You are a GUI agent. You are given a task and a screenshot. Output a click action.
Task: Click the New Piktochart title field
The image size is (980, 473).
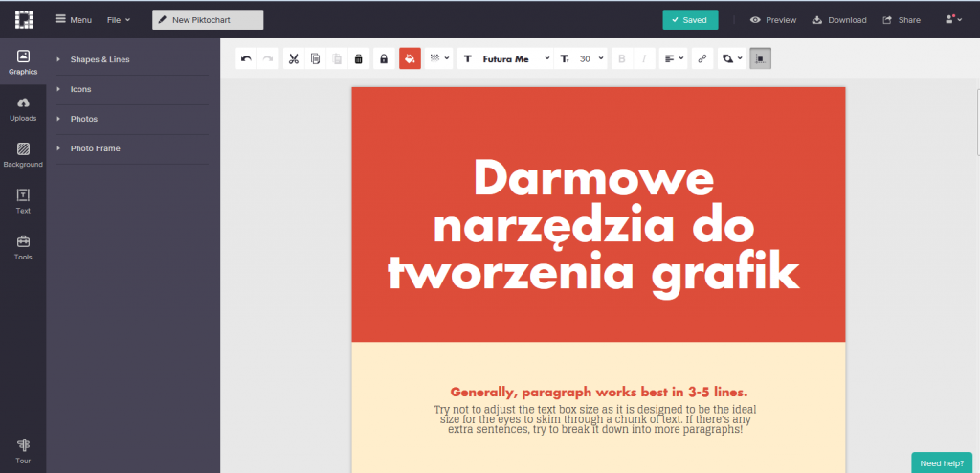click(208, 20)
